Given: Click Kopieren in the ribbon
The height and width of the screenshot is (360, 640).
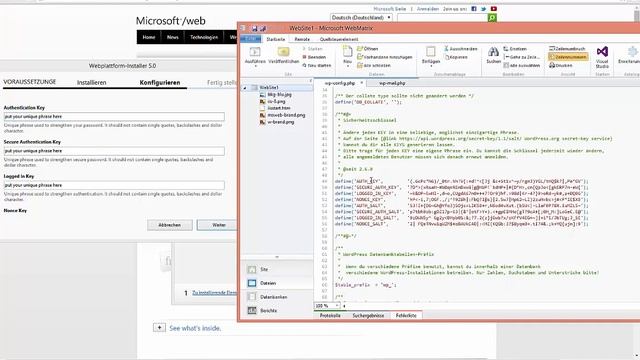Looking at the screenshot, I should click(x=456, y=57).
